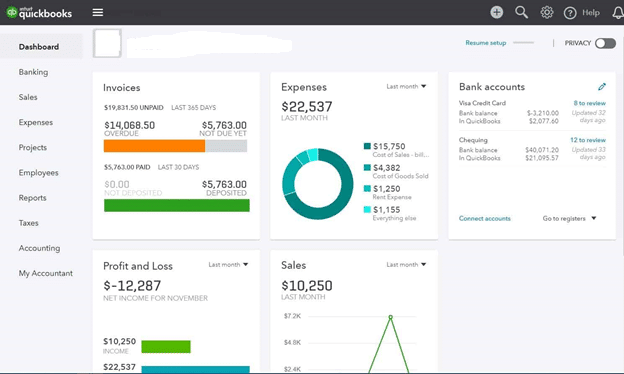This screenshot has width=624, height=374.
Task: Open Profit and Loss Last month dropdown
Action: (228, 265)
